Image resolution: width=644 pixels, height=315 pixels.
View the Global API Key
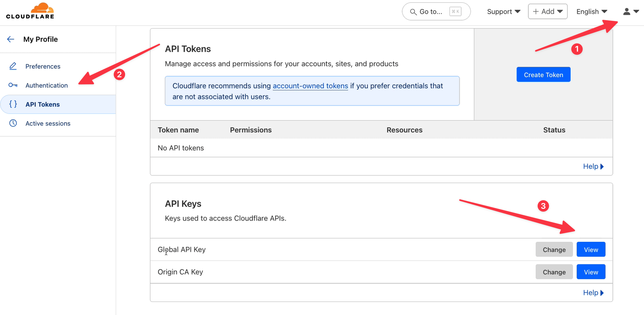[591, 250]
